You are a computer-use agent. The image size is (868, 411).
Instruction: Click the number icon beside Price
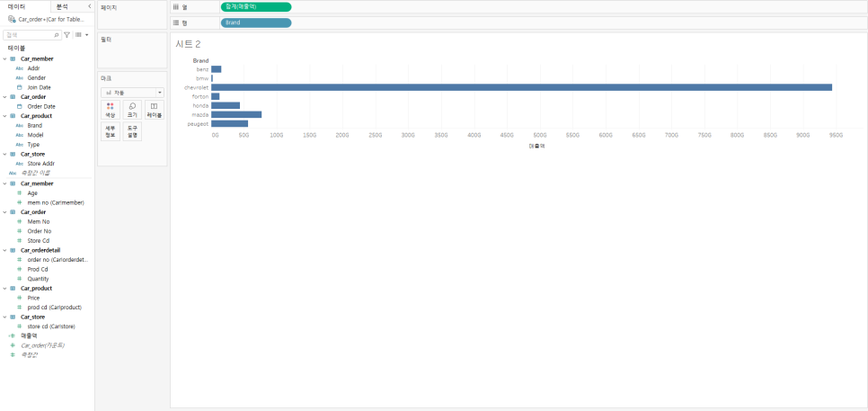click(x=20, y=298)
